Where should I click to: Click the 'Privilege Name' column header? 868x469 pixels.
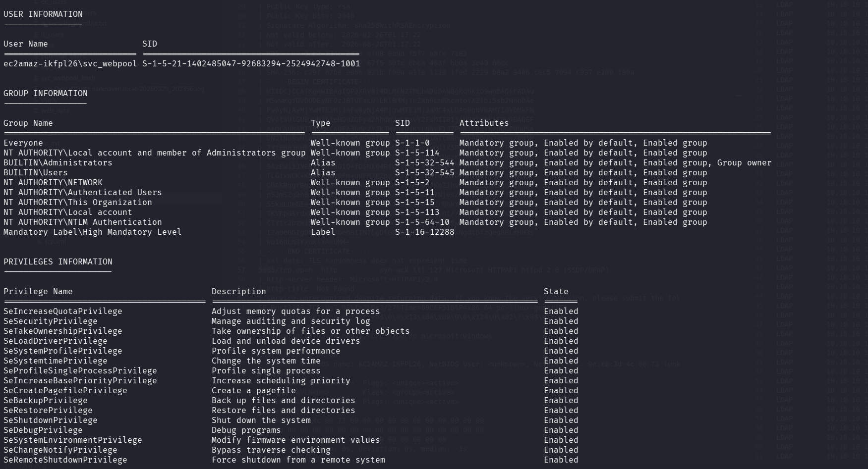[x=38, y=291]
